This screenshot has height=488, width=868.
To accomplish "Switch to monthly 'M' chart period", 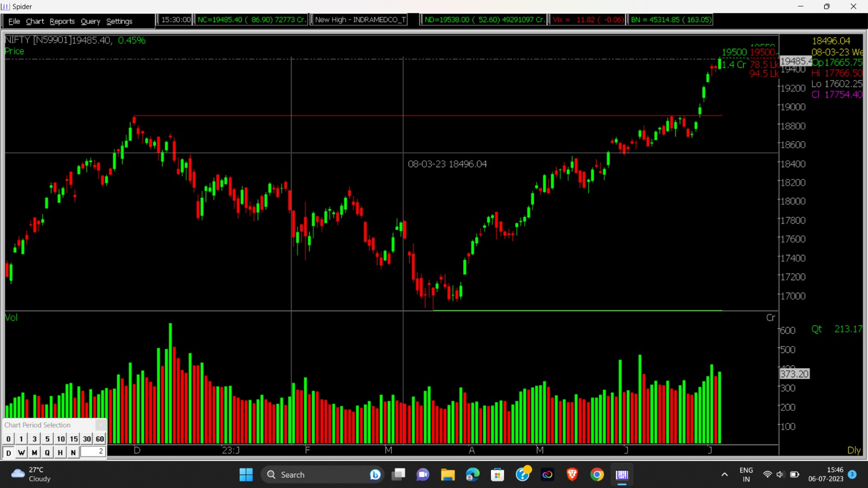I will [x=34, y=452].
